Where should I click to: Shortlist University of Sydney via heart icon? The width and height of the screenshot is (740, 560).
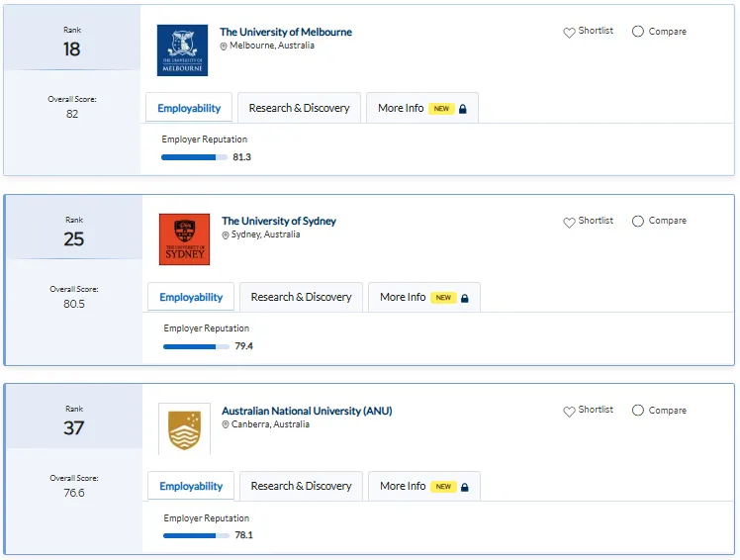[569, 222]
